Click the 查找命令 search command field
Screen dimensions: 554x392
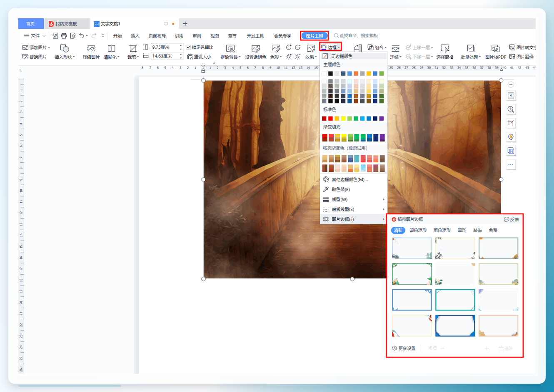(357, 36)
